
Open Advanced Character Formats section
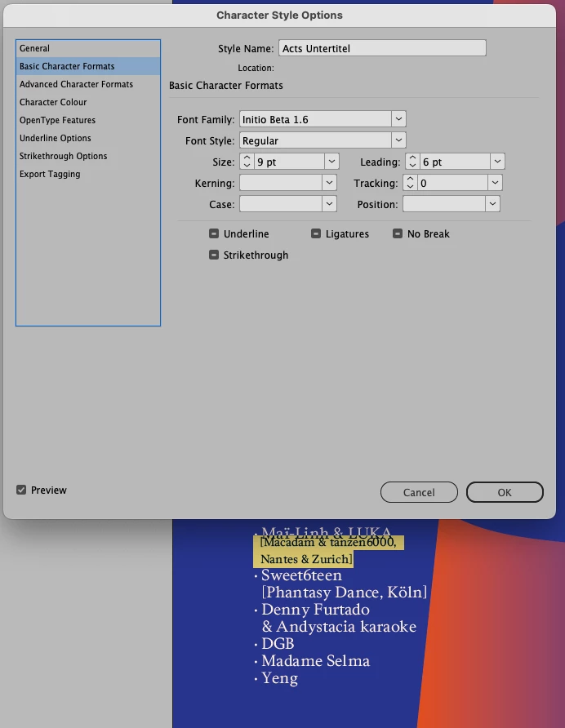(88, 84)
